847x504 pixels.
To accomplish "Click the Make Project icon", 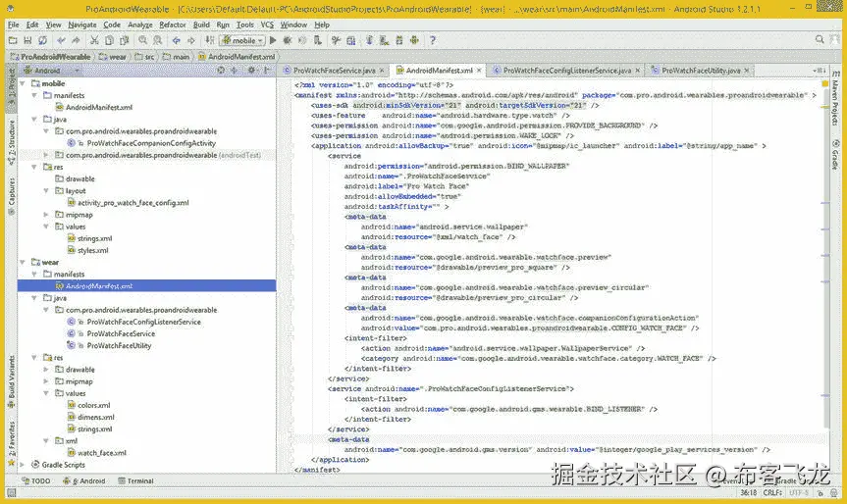I will pos(210,40).
